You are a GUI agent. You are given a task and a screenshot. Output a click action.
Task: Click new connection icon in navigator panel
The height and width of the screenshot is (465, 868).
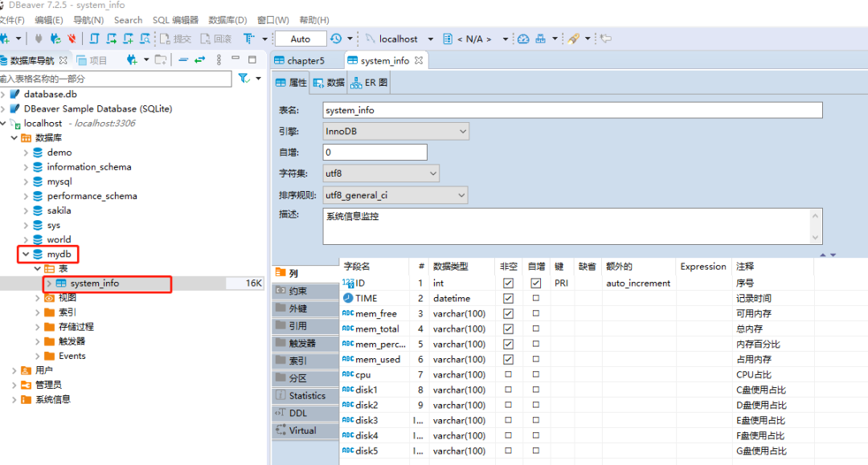(132, 59)
